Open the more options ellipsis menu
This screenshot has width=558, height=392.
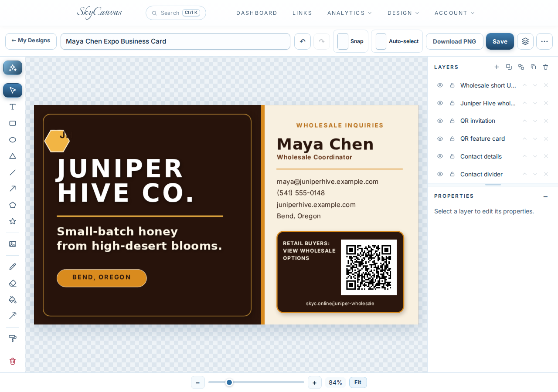point(544,41)
